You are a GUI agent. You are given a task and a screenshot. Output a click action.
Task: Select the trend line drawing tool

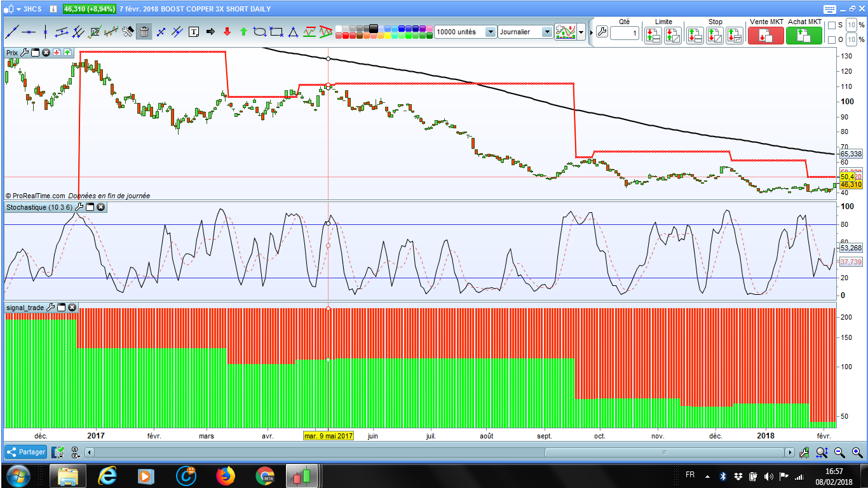tap(13, 32)
